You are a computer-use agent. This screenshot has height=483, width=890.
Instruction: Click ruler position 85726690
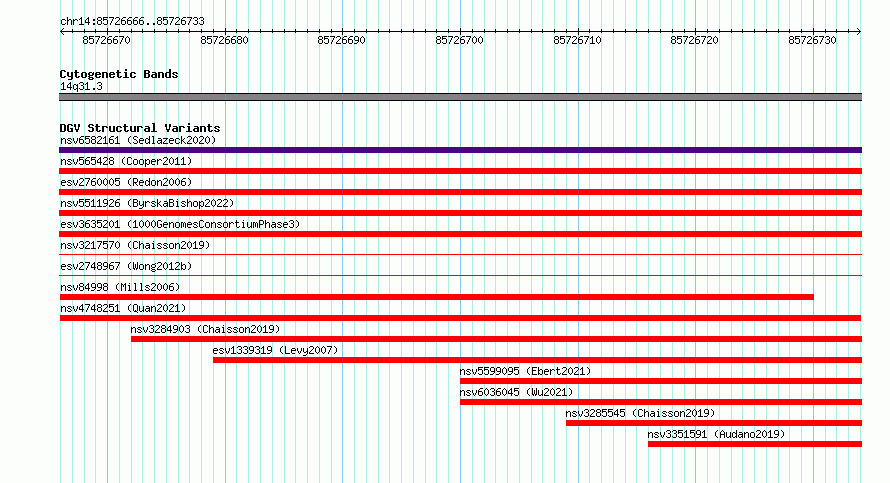click(x=342, y=40)
